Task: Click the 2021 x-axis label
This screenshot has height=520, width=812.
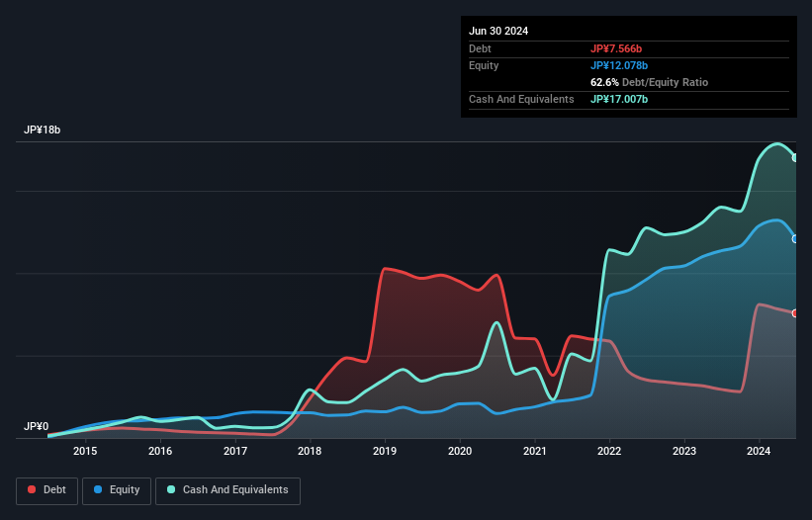Action: [x=535, y=451]
